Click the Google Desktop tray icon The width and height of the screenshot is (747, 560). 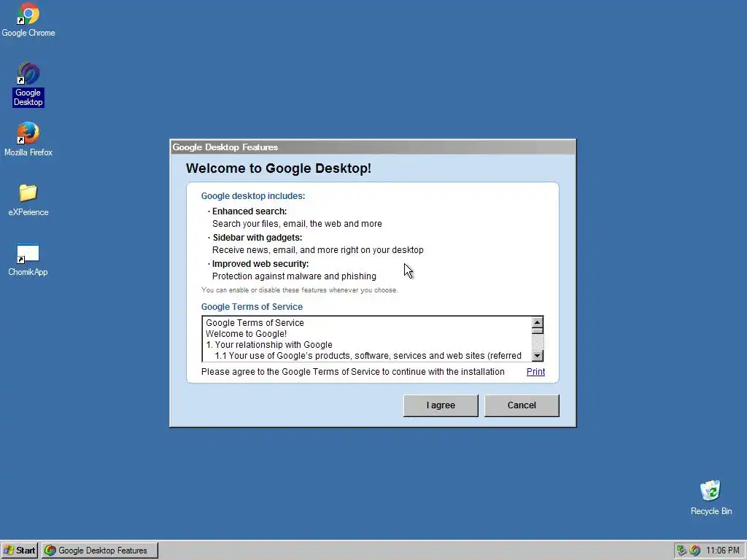point(695,551)
